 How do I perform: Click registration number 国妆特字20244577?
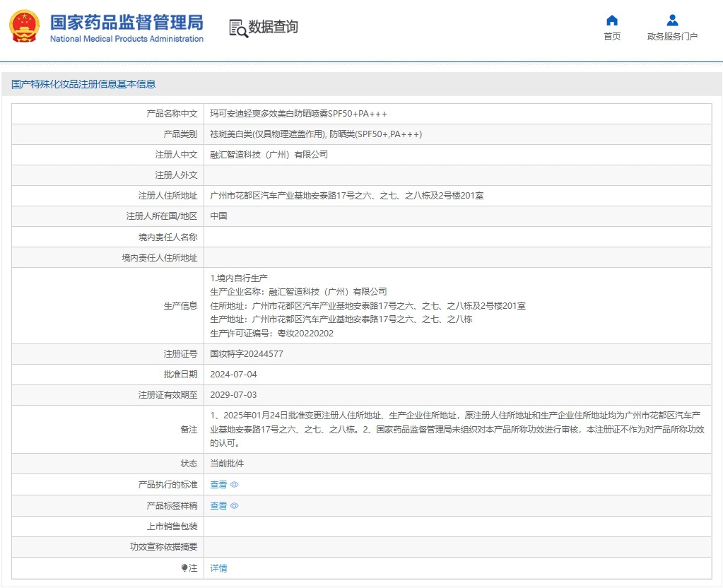click(247, 354)
